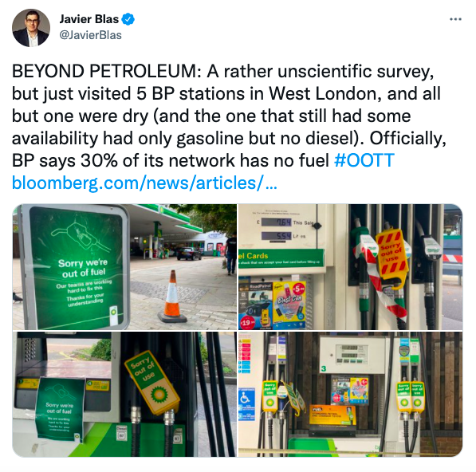Click the BP sunflower logo on nozzle tag

[159, 395]
